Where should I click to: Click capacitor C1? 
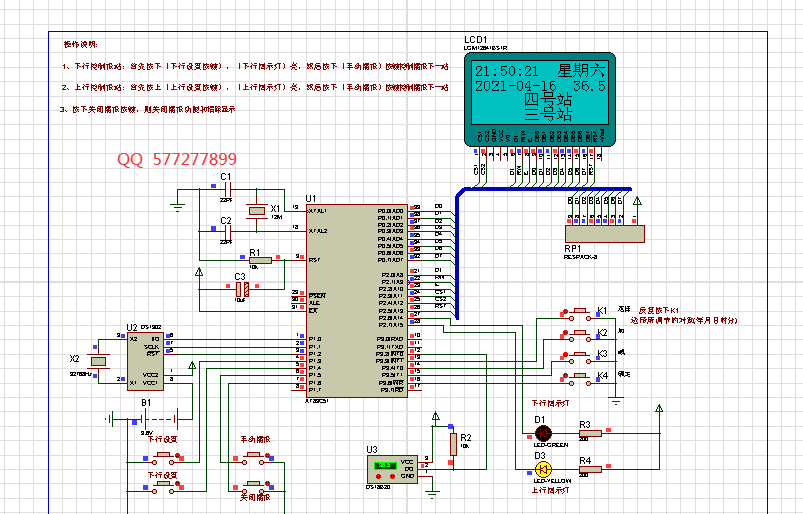pos(228,189)
